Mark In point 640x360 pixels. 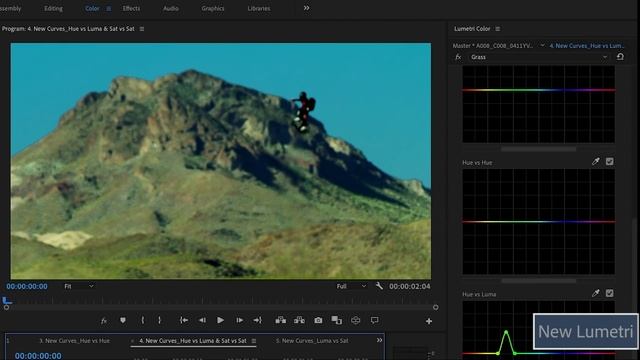(142, 320)
